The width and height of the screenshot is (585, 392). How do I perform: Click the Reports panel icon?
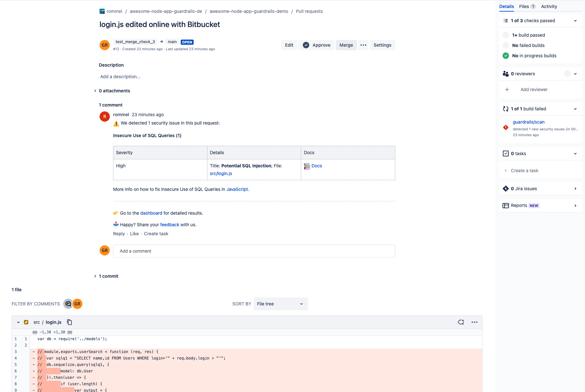pos(506,206)
